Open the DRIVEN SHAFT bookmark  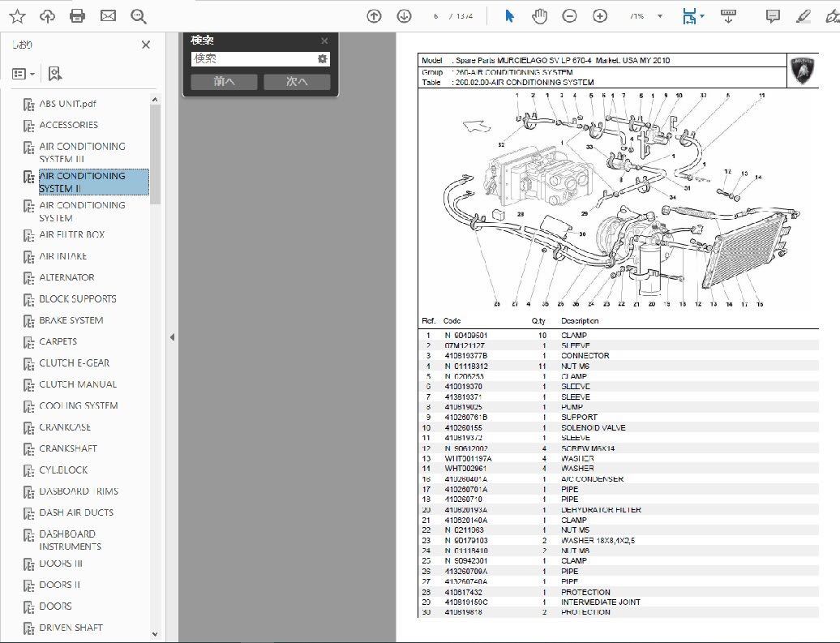(x=71, y=628)
